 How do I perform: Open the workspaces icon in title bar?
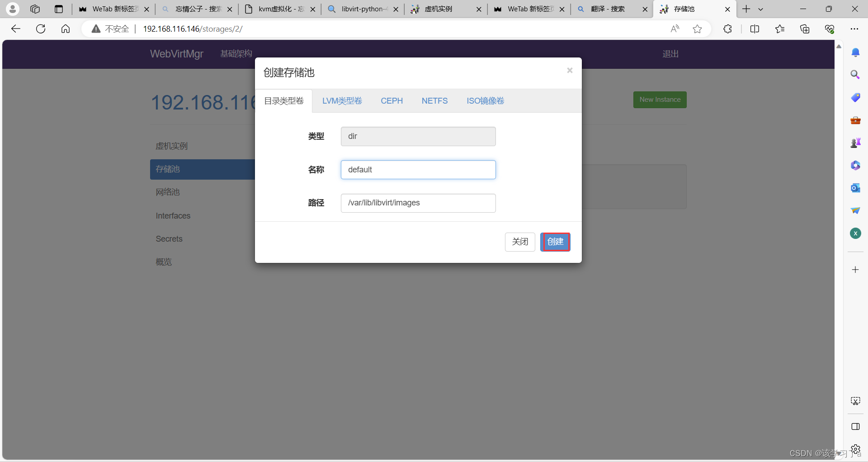coord(35,9)
